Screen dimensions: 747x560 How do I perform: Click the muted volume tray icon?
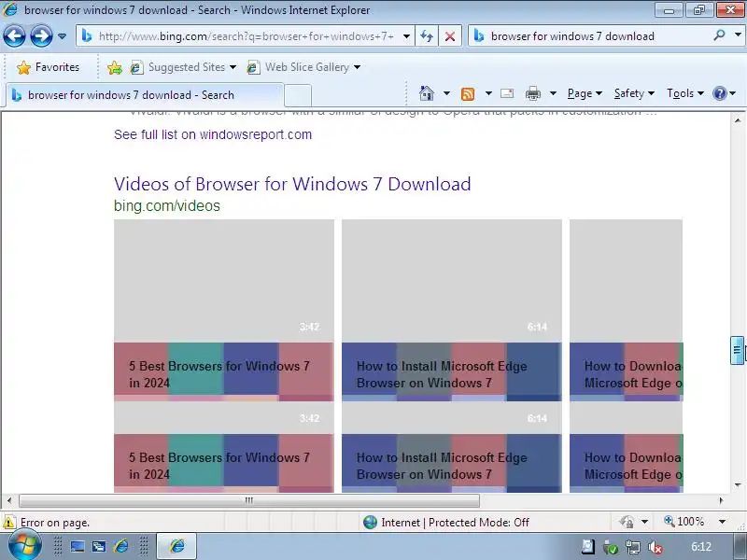[655, 547]
